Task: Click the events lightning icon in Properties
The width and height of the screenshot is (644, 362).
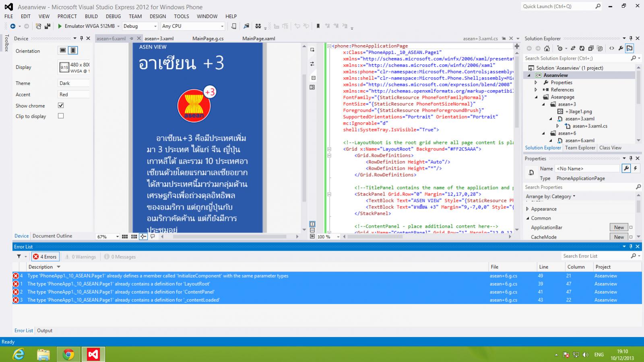Action: click(636, 169)
